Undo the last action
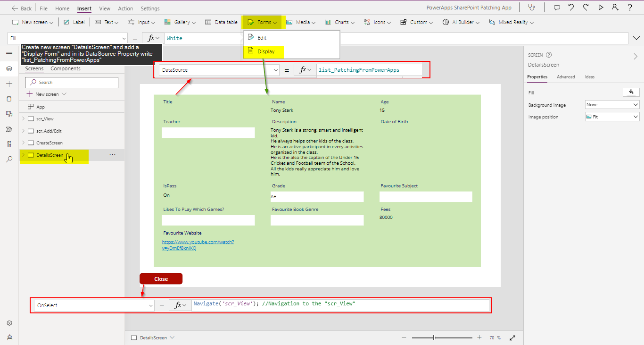 click(x=571, y=8)
